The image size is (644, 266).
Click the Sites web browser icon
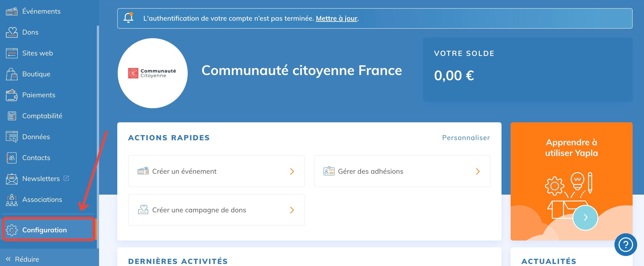(x=12, y=53)
